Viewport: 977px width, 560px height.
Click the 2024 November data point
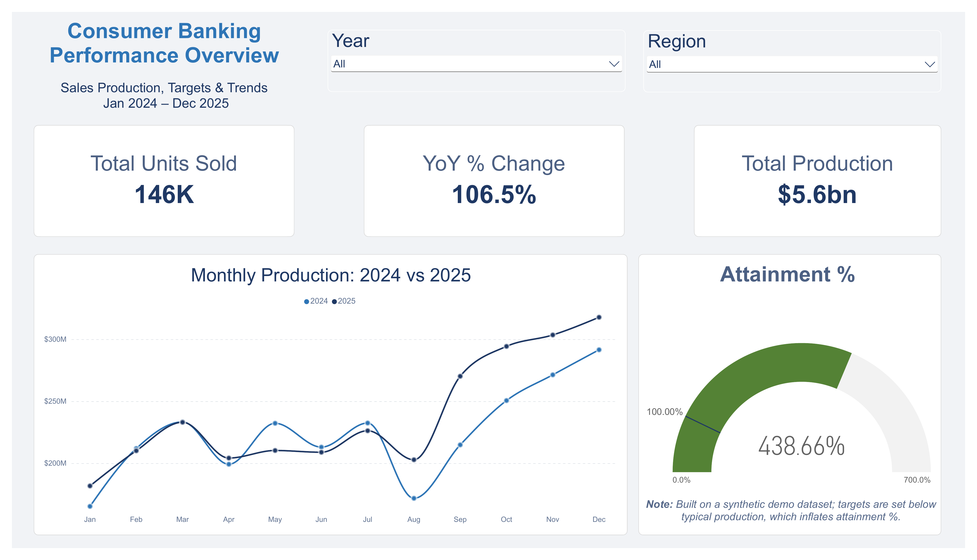point(553,375)
